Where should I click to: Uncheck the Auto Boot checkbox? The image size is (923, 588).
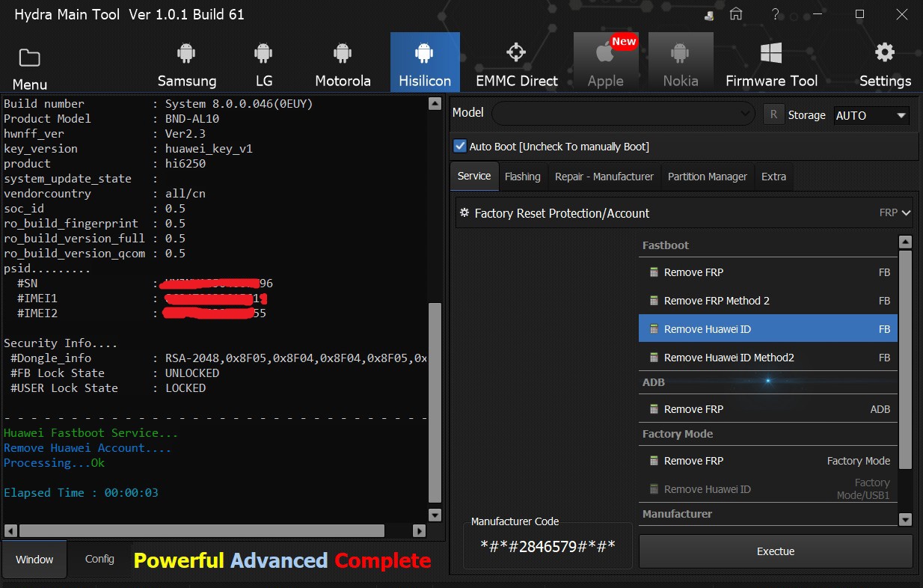[460, 146]
